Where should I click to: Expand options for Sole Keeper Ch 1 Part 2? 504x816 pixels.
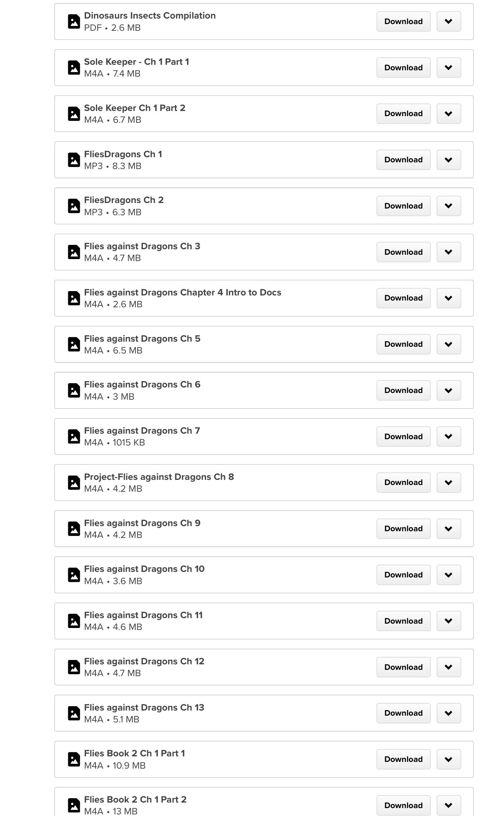[448, 114]
